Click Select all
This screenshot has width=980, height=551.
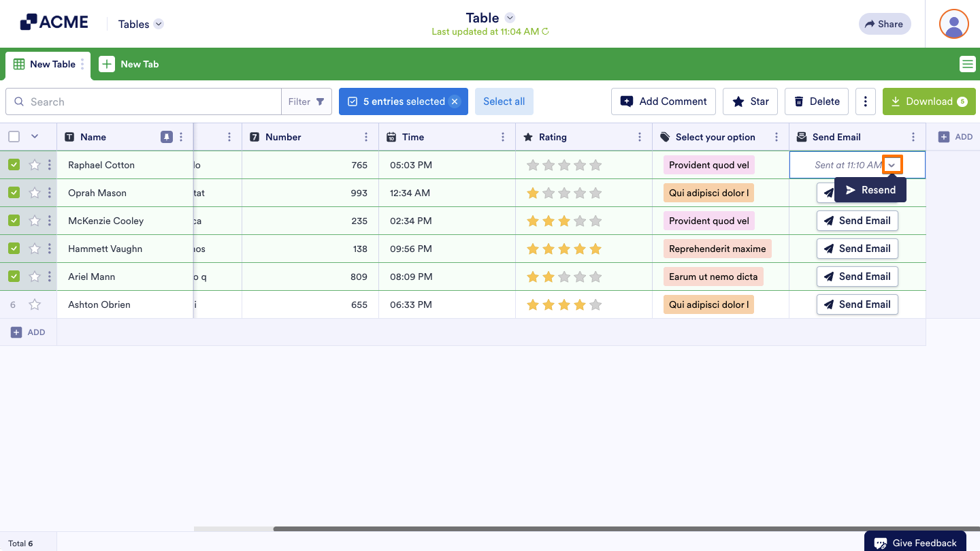point(504,101)
